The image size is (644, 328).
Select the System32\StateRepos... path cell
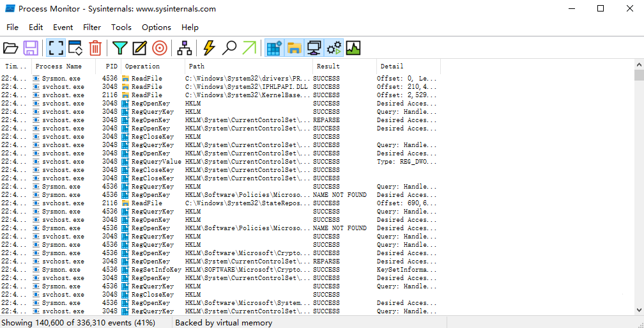click(249, 203)
